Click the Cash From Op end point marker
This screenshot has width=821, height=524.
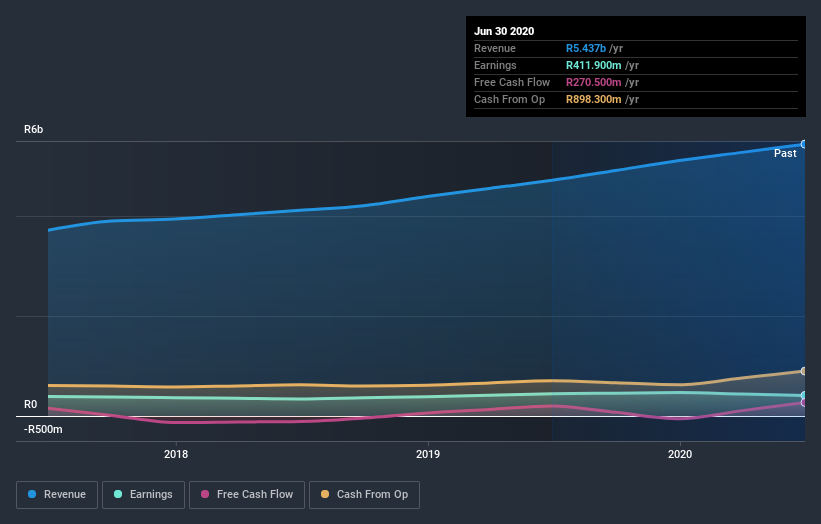(x=803, y=371)
